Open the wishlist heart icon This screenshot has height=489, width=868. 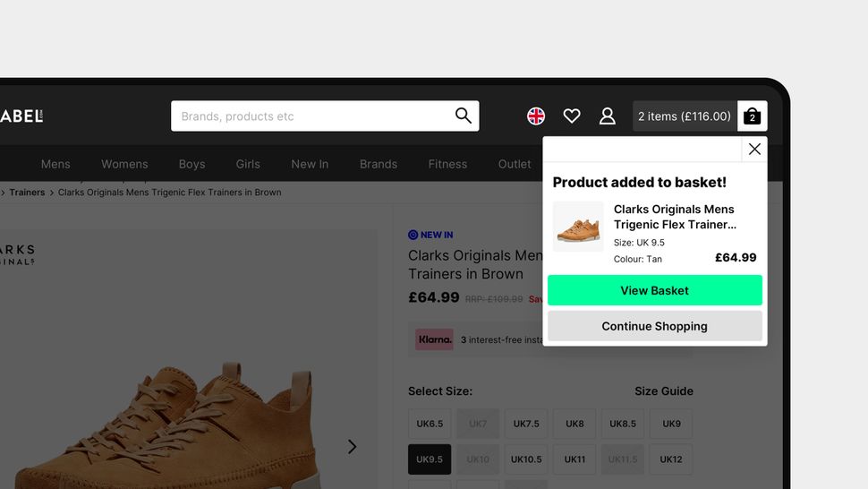tap(572, 116)
